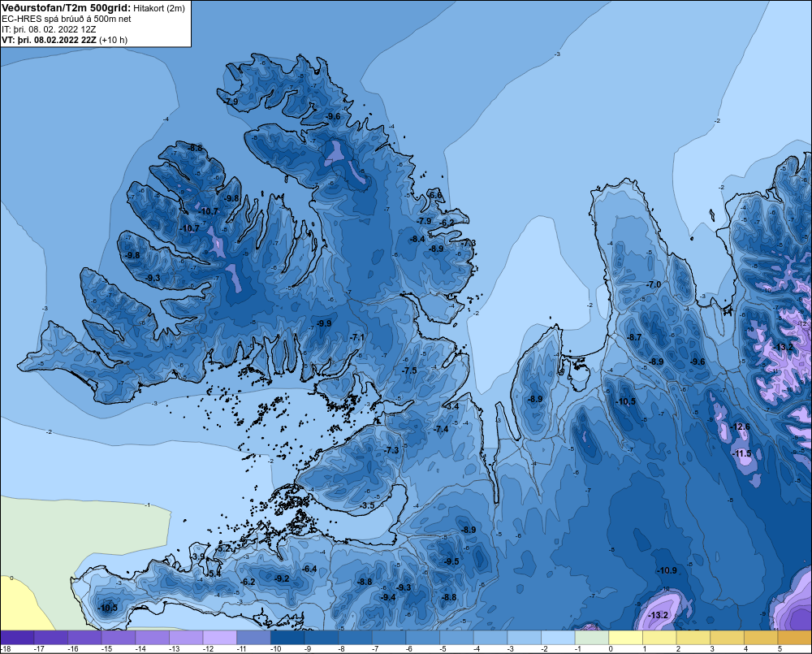Click the -3.4 temperature value
812x654 pixels.
[451, 406]
